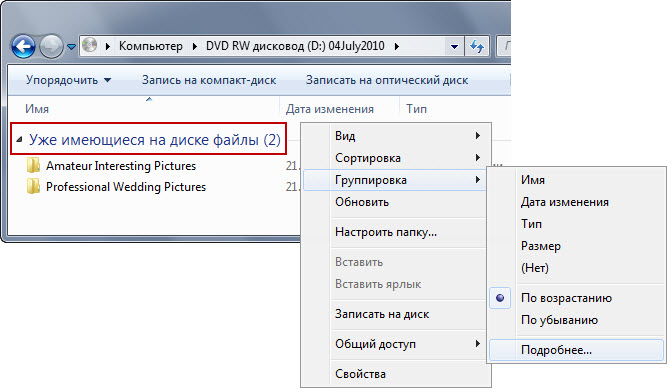
Task: Click the Forward navigation arrow
Action: [x=51, y=46]
